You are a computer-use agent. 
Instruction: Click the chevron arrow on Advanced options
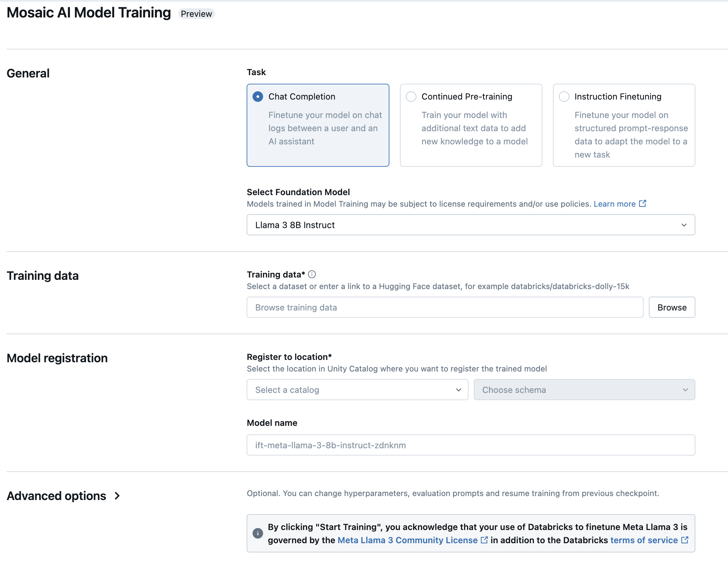[x=117, y=495]
